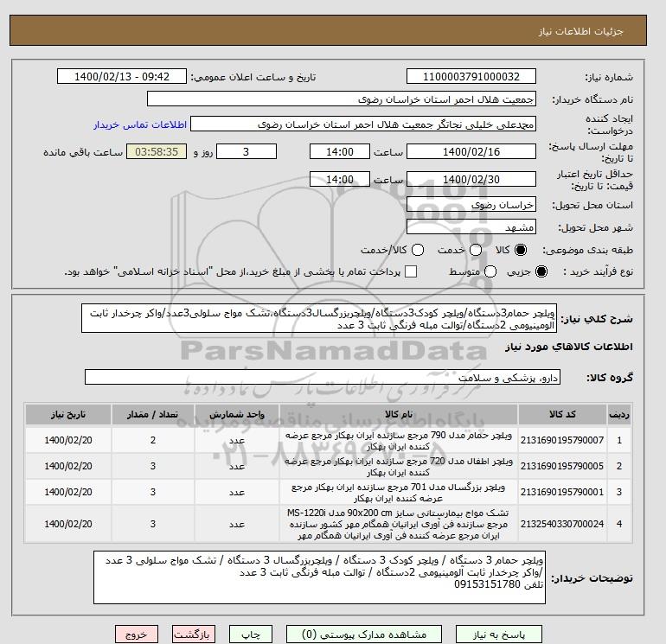This screenshot has height=644, width=666.
Task: Click need date 1400/02/20 in row 4
Action: [x=68, y=525]
